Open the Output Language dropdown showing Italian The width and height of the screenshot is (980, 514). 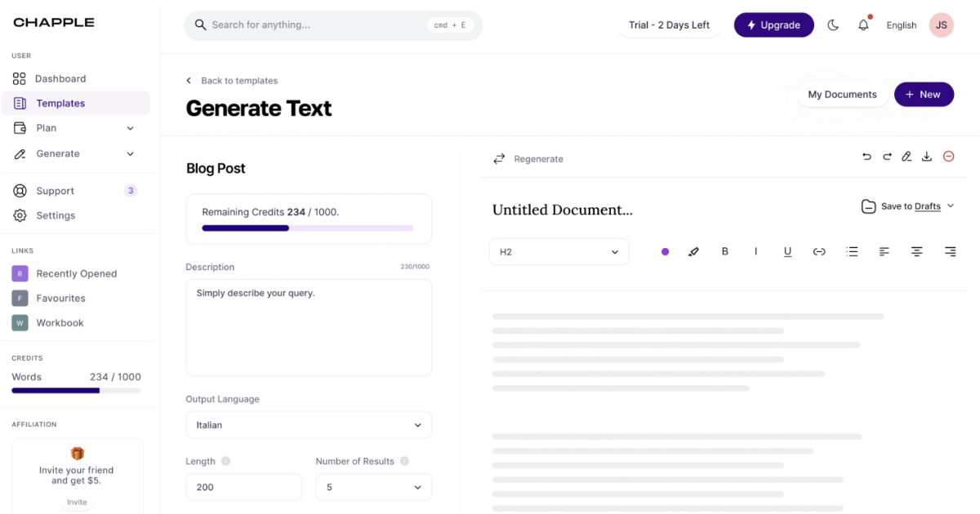[x=309, y=425]
